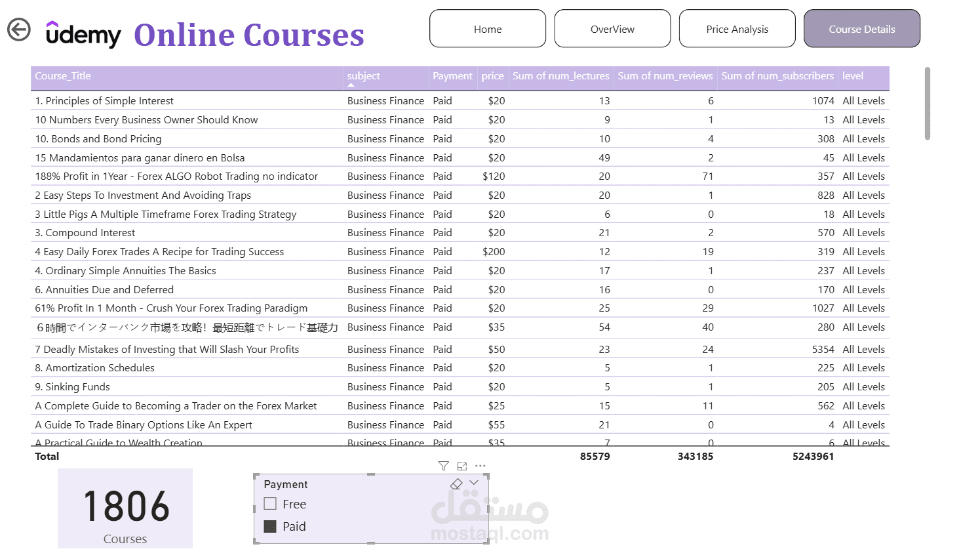The image size is (980, 555).
Task: Click the Online Courses title
Action: click(x=249, y=35)
